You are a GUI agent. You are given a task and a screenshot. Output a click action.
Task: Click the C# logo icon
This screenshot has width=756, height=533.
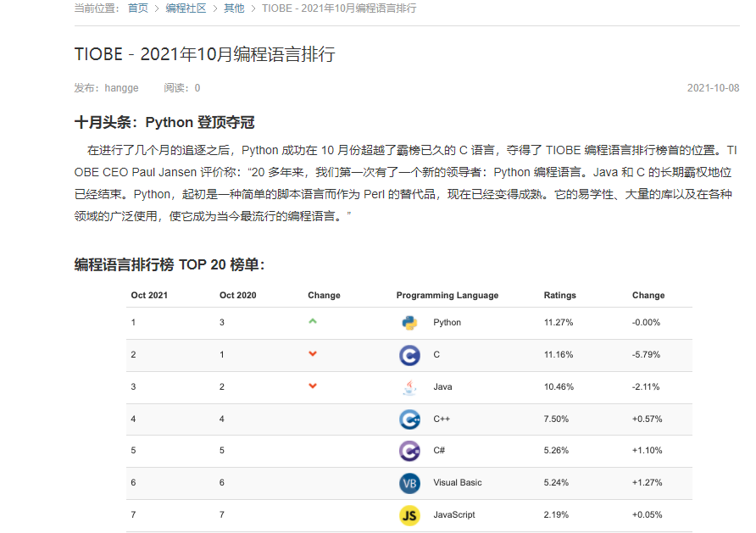tap(409, 451)
